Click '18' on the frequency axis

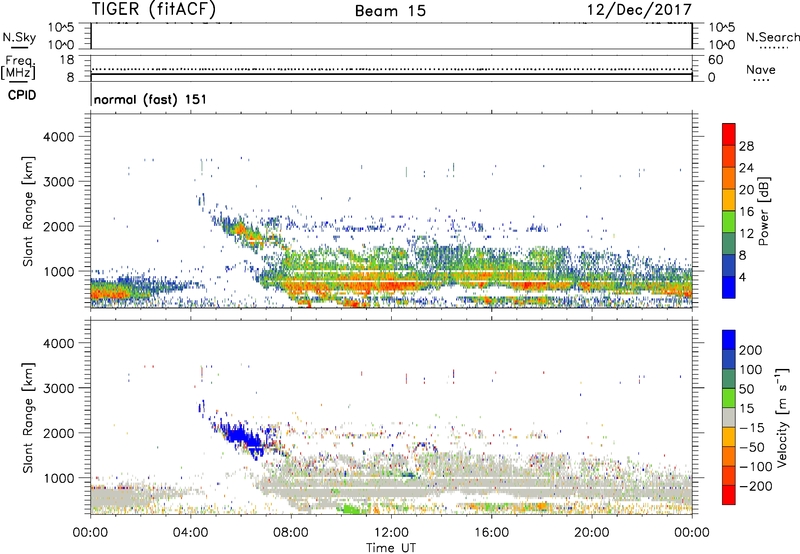tap(67, 60)
